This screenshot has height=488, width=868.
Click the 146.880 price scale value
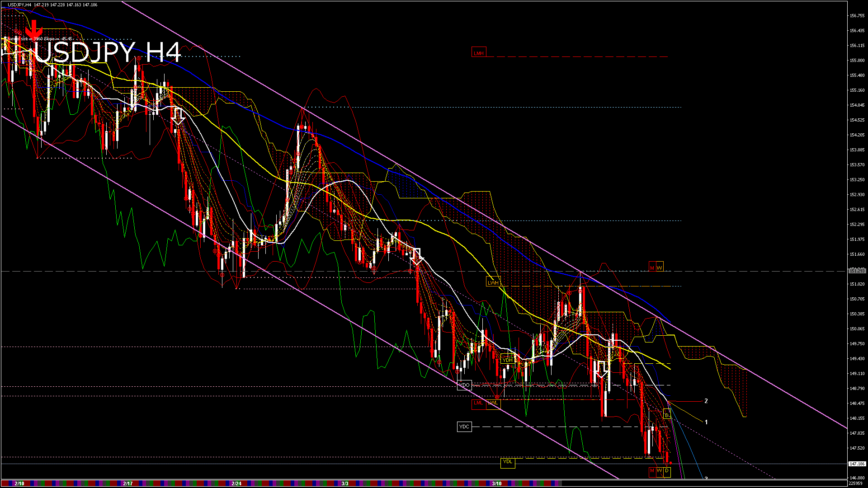coord(857,478)
